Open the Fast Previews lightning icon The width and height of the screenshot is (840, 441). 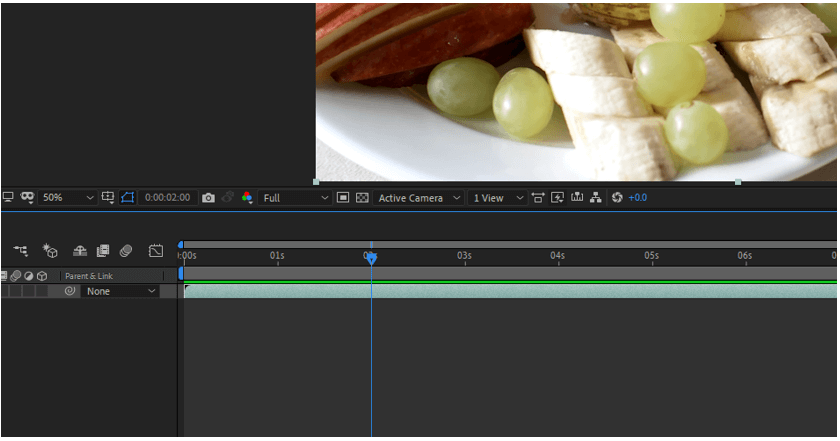pyautogui.click(x=557, y=198)
